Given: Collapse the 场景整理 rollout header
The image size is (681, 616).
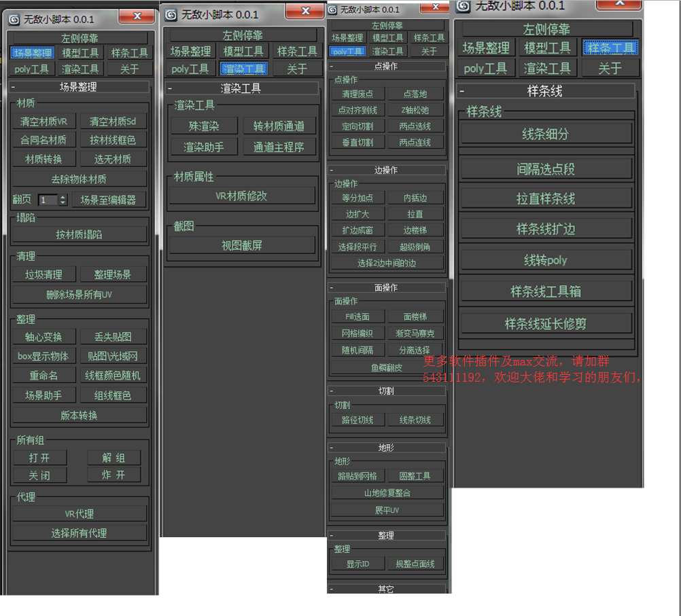Looking at the screenshot, I should click(x=79, y=87).
